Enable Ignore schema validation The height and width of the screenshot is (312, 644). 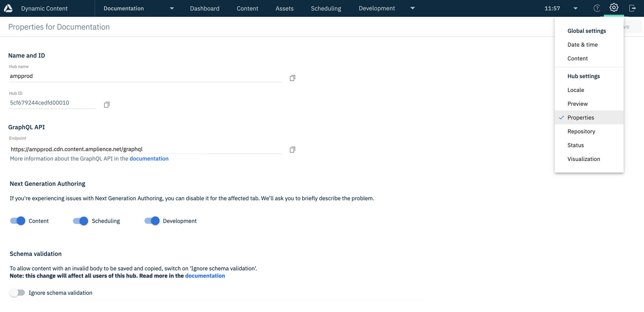[17, 292]
